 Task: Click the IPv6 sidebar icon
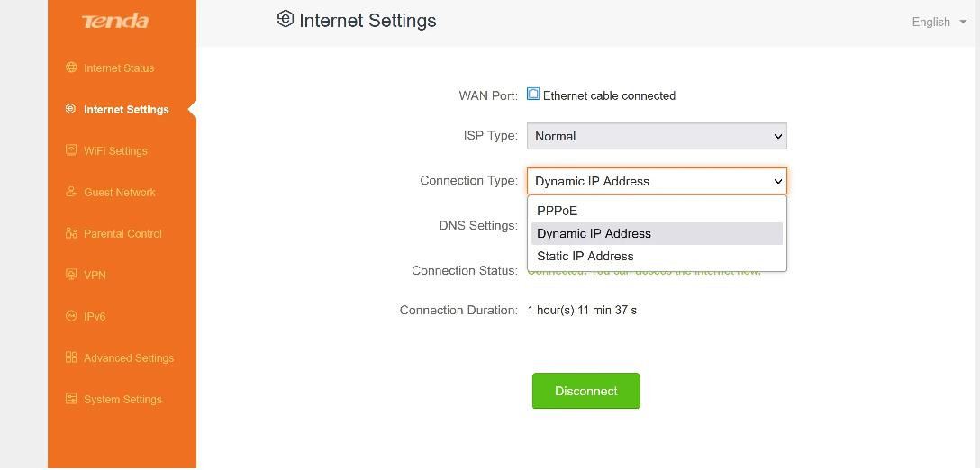tap(71, 316)
